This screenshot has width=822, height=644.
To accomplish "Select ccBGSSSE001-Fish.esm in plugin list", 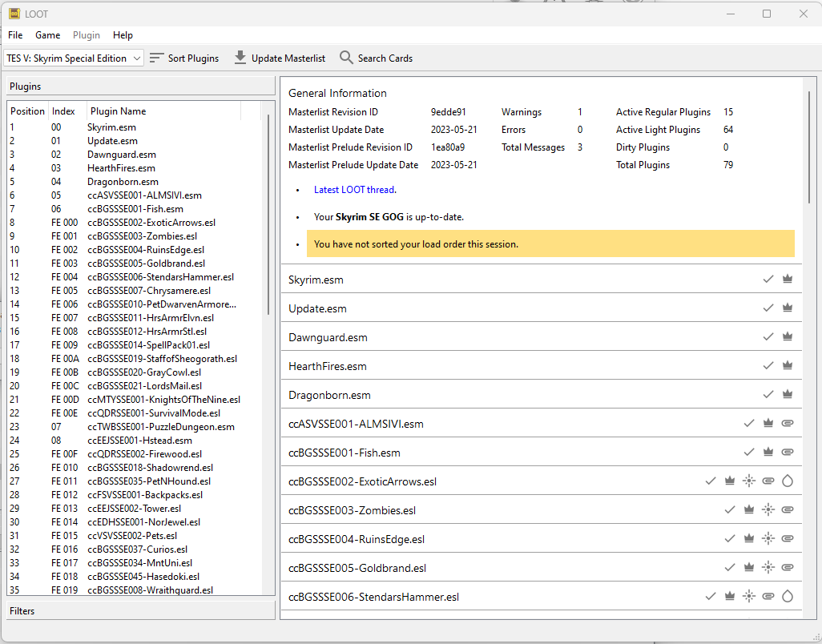I will pyautogui.click(x=135, y=209).
